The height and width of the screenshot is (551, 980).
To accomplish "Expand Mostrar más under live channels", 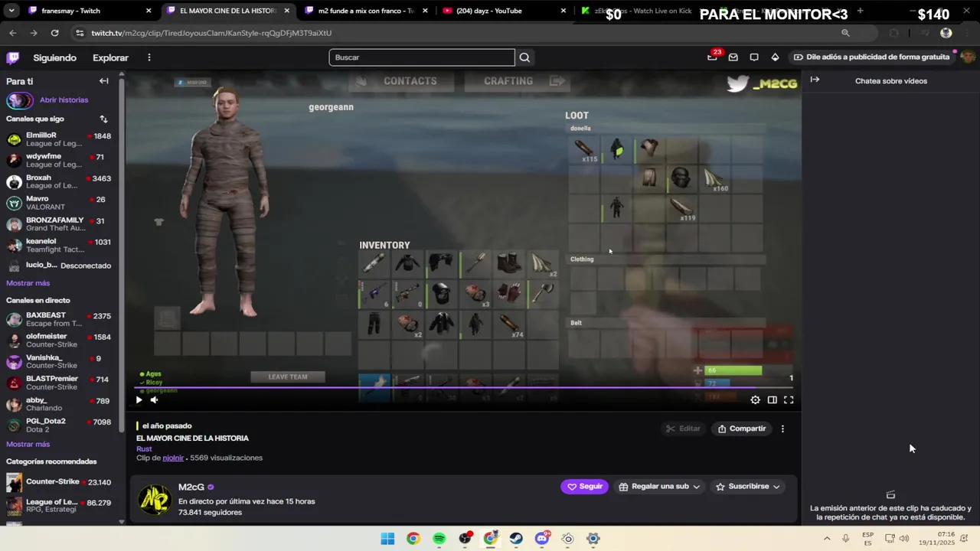I will tap(28, 445).
